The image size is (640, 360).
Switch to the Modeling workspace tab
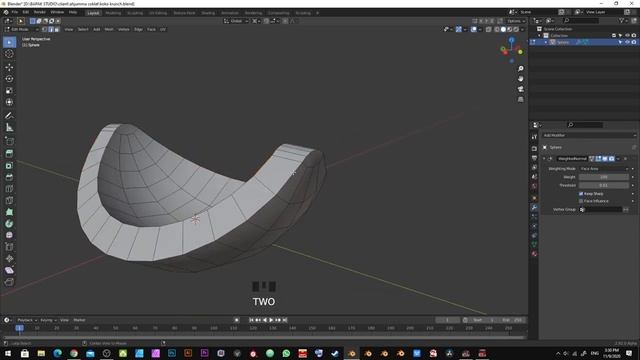pyautogui.click(x=113, y=13)
